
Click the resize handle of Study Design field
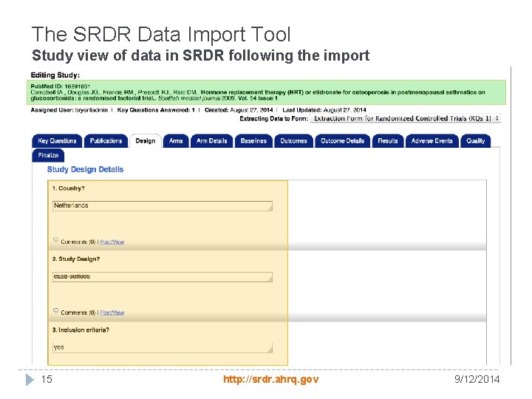270,279
